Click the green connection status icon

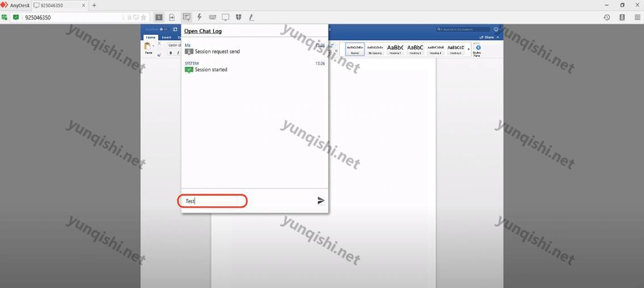[x=16, y=17]
